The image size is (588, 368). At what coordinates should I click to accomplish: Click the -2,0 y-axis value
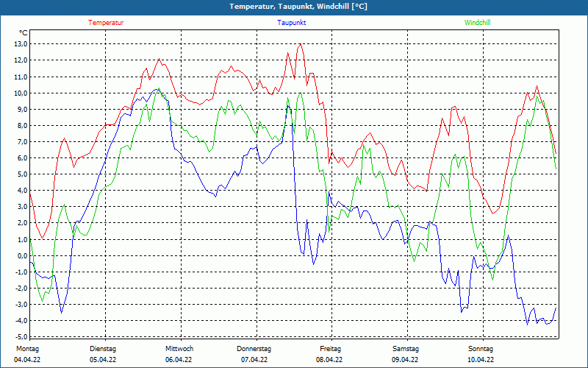coord(22,288)
